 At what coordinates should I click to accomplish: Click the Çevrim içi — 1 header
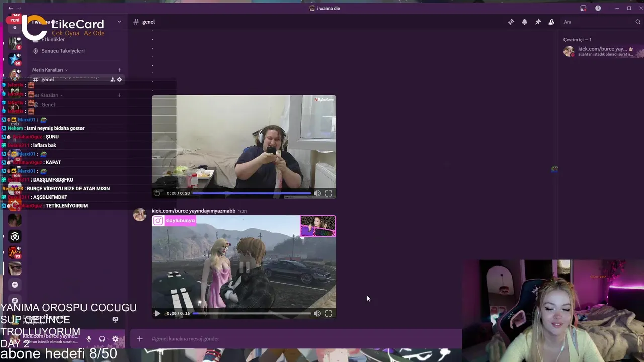point(577,39)
